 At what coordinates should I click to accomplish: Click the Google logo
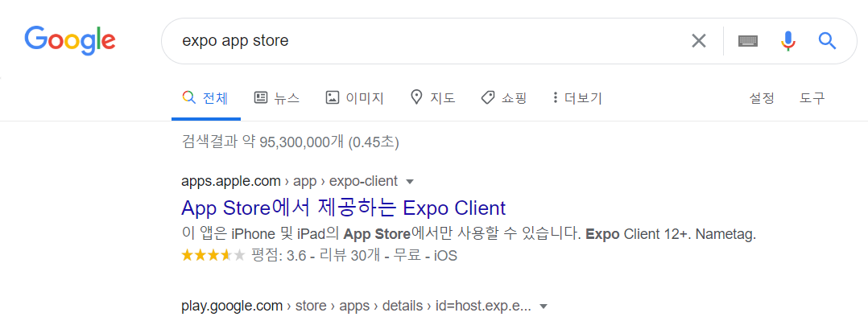coord(70,40)
